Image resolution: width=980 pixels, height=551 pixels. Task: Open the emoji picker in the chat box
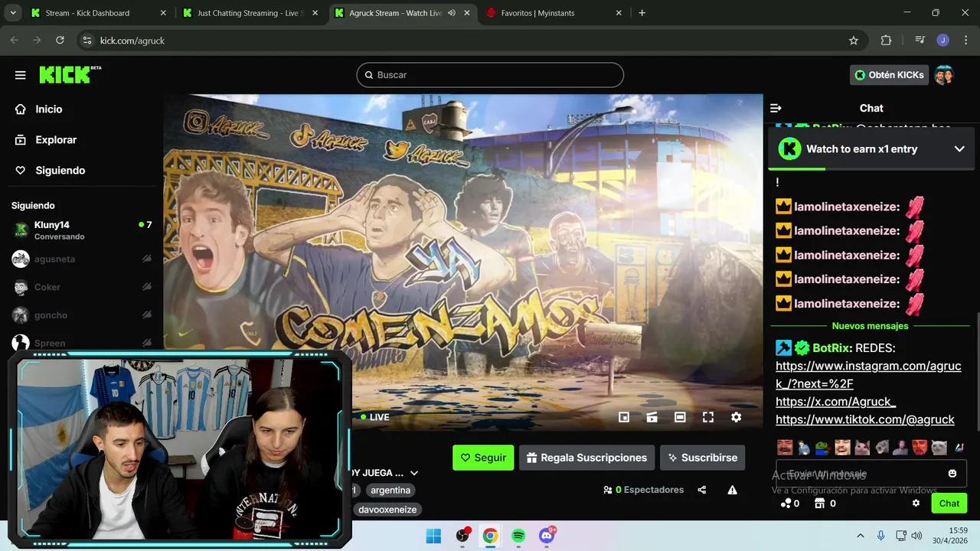point(952,474)
